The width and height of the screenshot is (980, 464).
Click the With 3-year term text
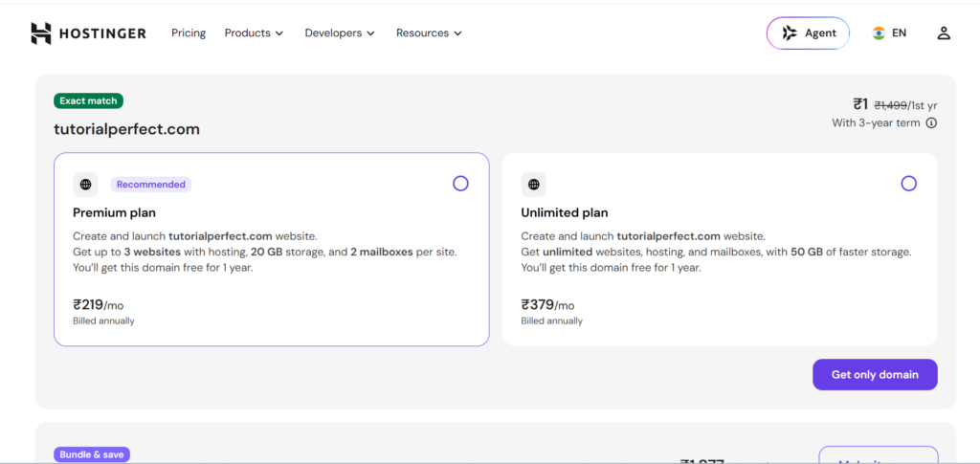coord(876,123)
